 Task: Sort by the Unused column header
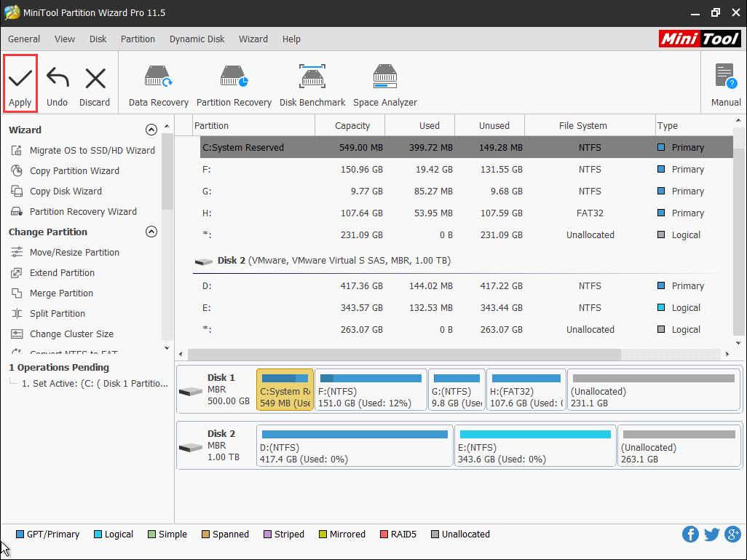coord(490,126)
